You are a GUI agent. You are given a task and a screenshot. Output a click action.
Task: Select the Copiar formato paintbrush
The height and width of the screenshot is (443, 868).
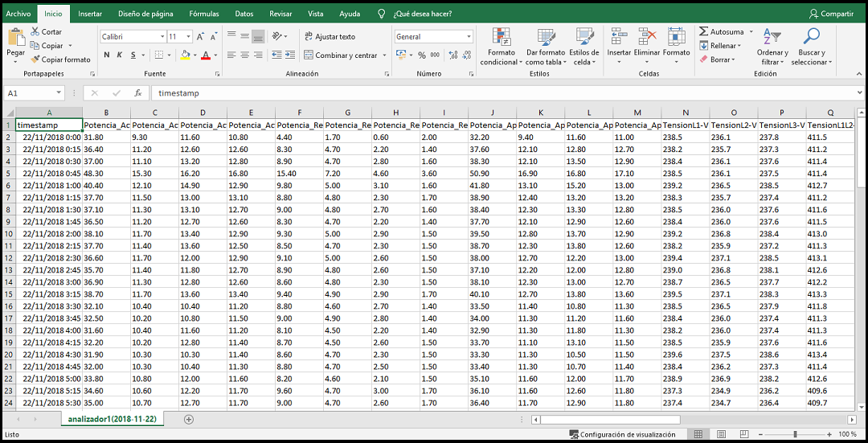tap(35, 59)
